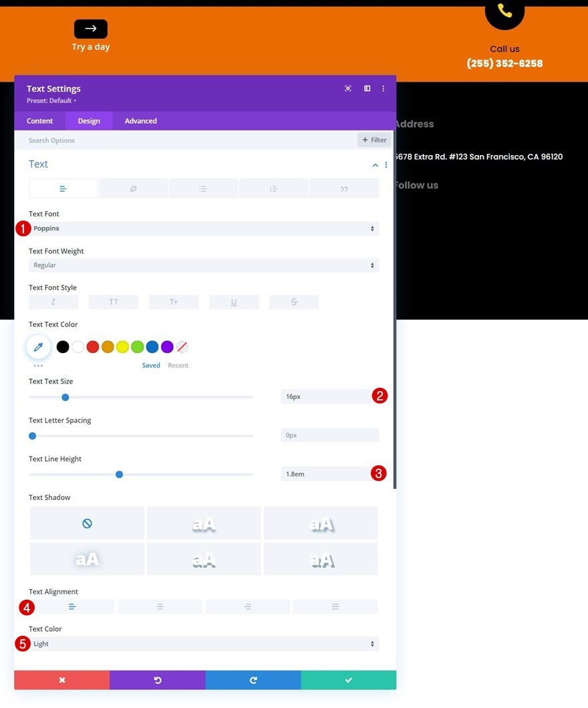Select the blockquote style tab icon
588x708 pixels.
coord(344,189)
